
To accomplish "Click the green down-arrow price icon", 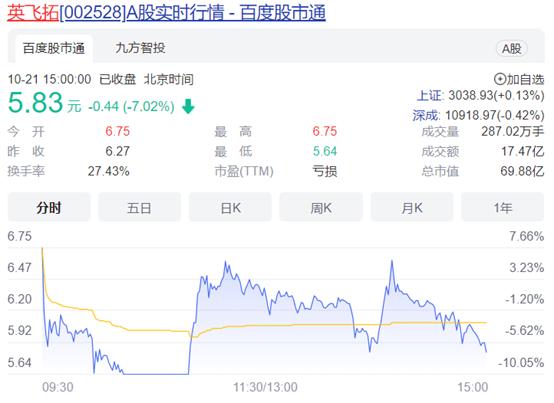I will (188, 106).
